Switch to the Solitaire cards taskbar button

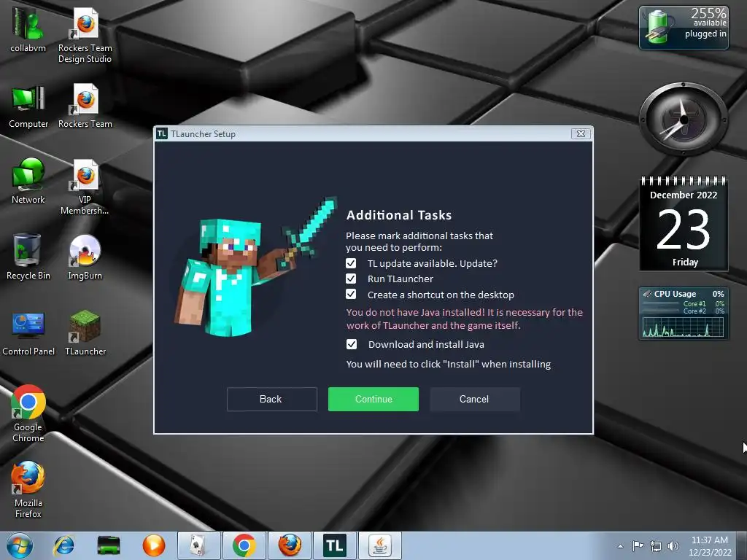tap(198, 545)
